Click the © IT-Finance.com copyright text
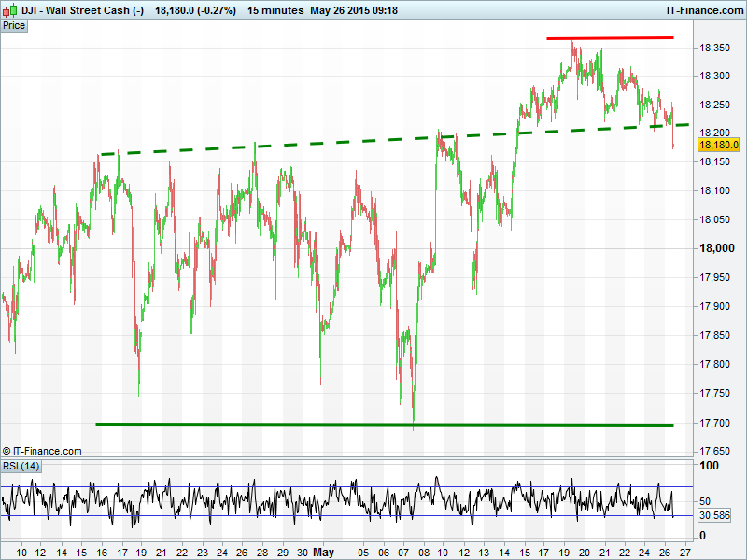 click(42, 451)
